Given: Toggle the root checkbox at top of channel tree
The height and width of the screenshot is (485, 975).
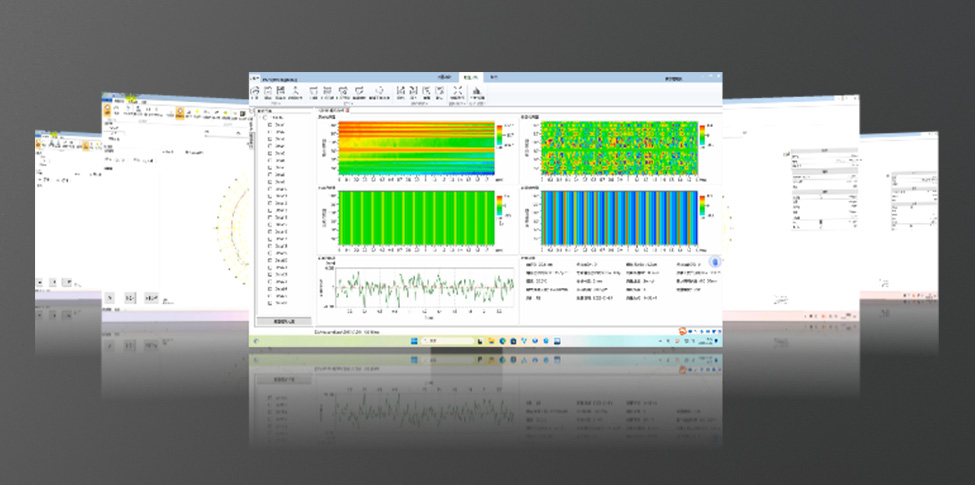Looking at the screenshot, I should point(265,118).
